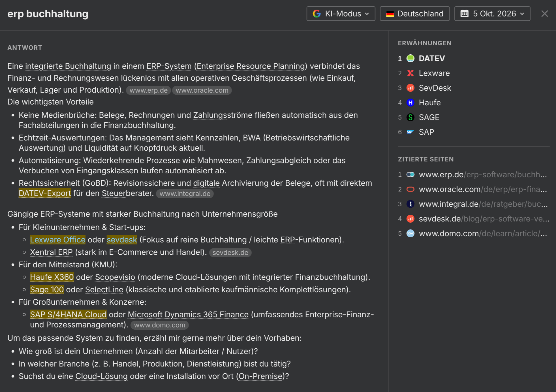
Task: Click the Microsoft Dynamics 365 Finance term
Action: 188,314
